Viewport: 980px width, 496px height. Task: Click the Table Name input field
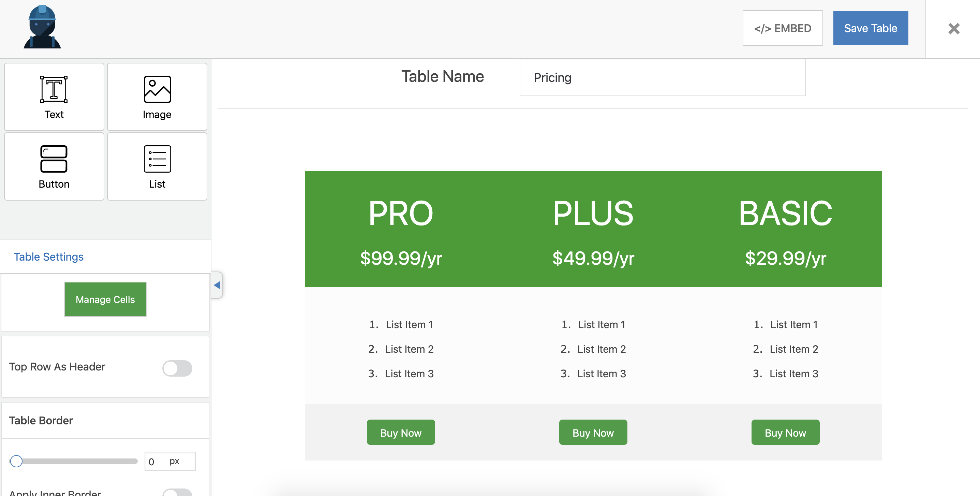662,78
